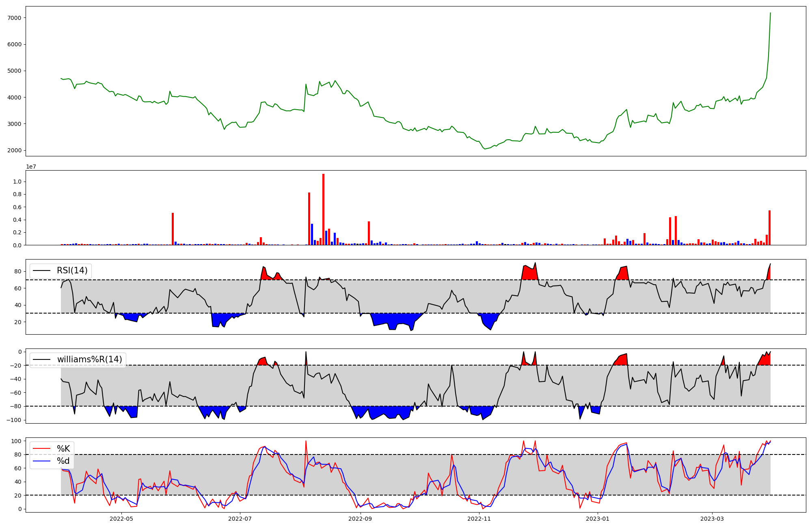Click the RSI(14) legend label
Viewport: 812px width, 528px height.
(x=72, y=270)
